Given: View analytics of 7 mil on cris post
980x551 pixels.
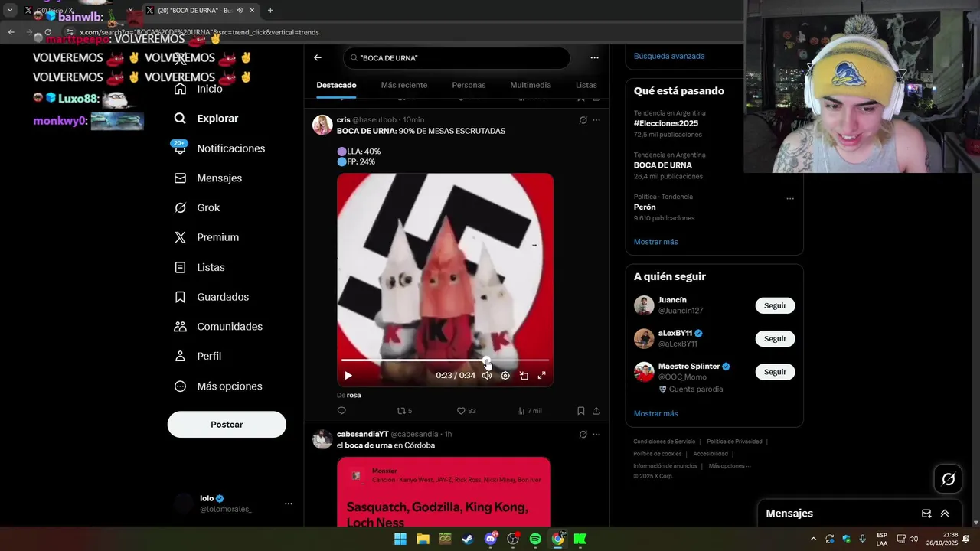Looking at the screenshot, I should tap(529, 411).
